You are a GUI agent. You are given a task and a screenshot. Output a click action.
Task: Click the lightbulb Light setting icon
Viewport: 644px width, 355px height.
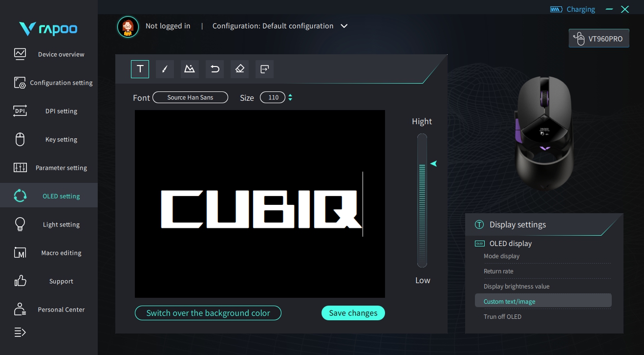[20, 224]
